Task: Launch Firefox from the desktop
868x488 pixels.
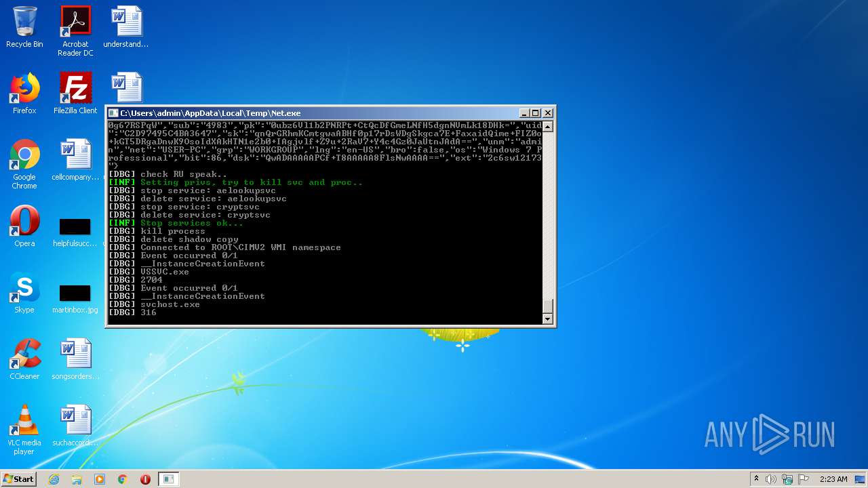Action: tap(24, 94)
